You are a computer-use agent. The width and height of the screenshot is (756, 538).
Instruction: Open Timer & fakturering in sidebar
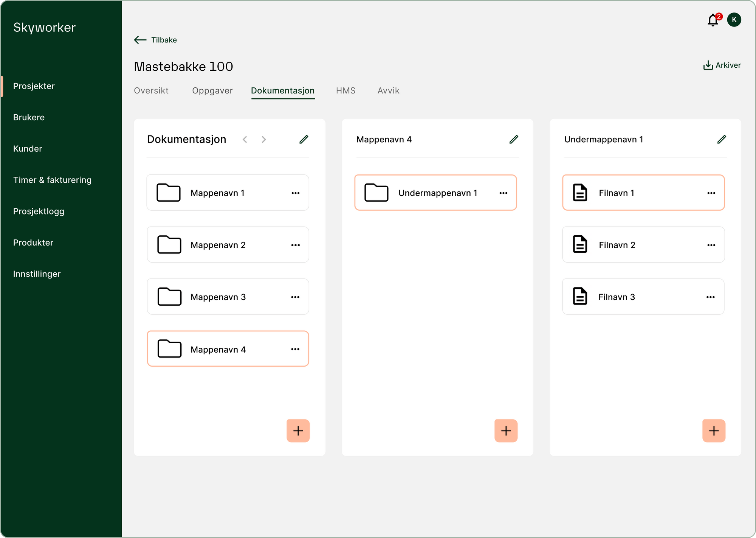pos(52,180)
